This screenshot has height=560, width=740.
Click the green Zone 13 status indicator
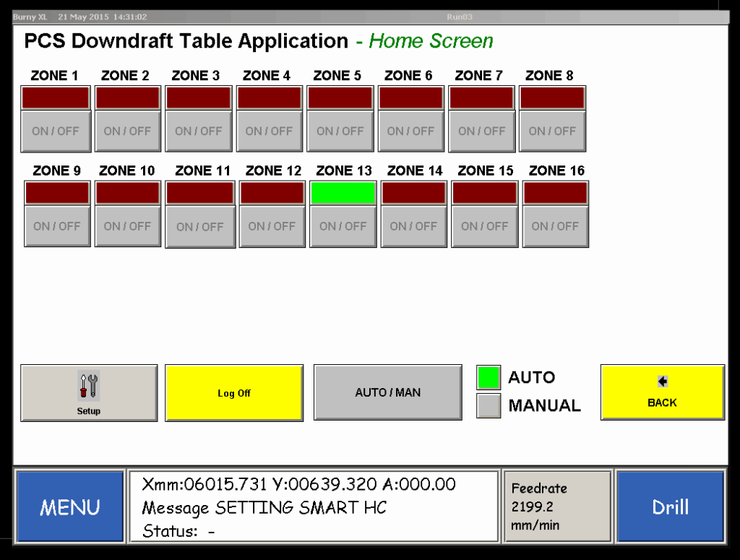tap(343, 193)
